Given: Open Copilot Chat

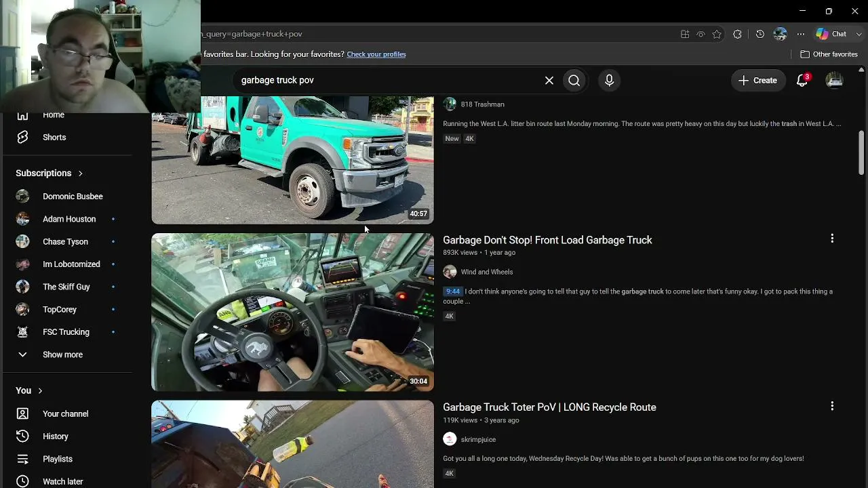Looking at the screenshot, I should pos(831,34).
